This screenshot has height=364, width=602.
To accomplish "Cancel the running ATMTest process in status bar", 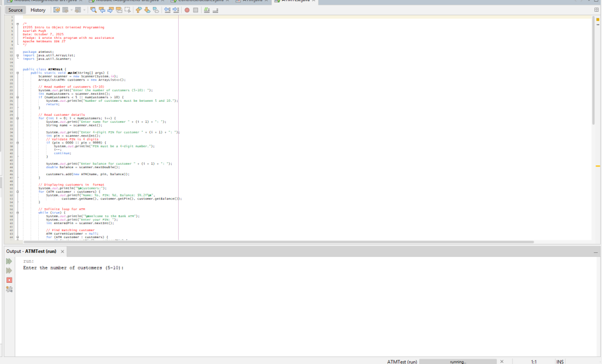I will click(x=501, y=361).
